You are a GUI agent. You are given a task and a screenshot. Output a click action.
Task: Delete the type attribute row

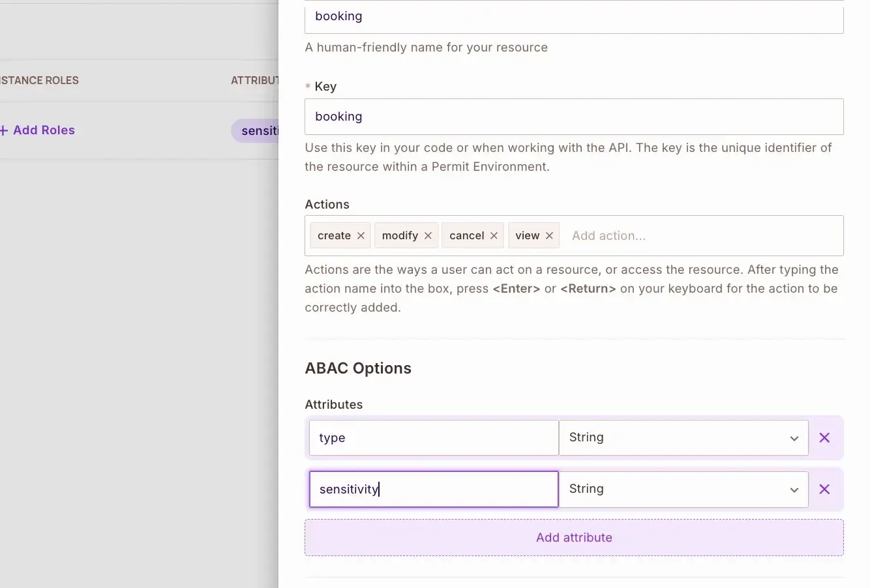[824, 437]
